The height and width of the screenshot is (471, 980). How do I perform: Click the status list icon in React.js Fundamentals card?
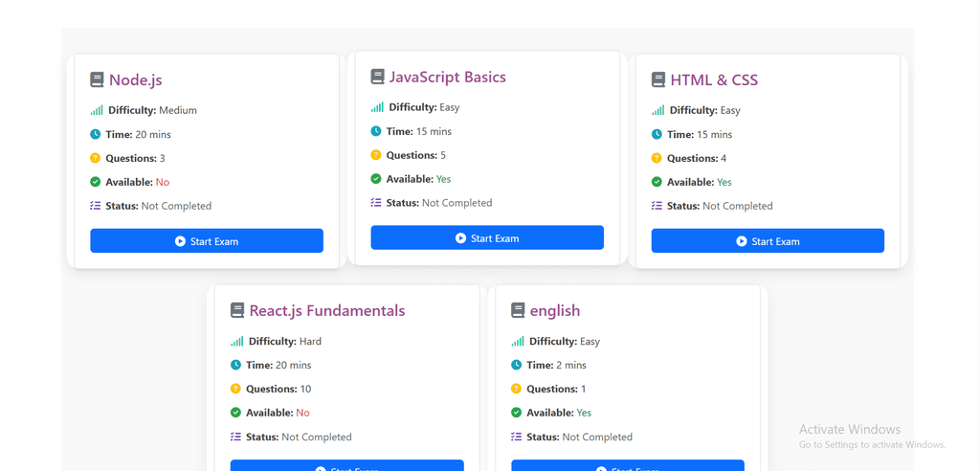pos(236,437)
